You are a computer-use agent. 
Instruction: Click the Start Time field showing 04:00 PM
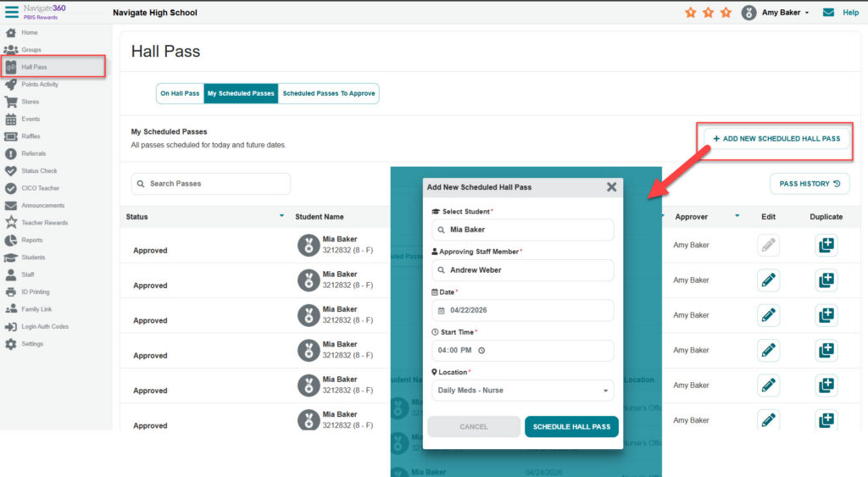click(522, 351)
